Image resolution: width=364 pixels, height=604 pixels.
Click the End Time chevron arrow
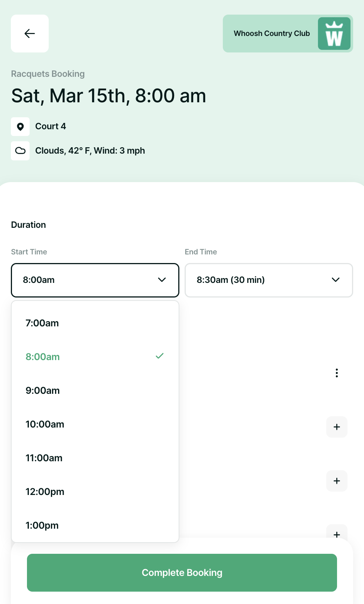tap(336, 280)
